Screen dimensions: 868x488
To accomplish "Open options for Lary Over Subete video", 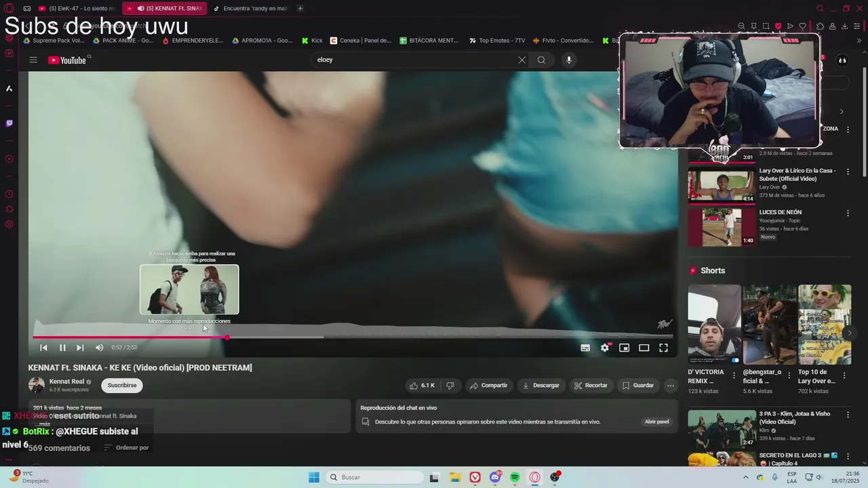I will 848,172.
